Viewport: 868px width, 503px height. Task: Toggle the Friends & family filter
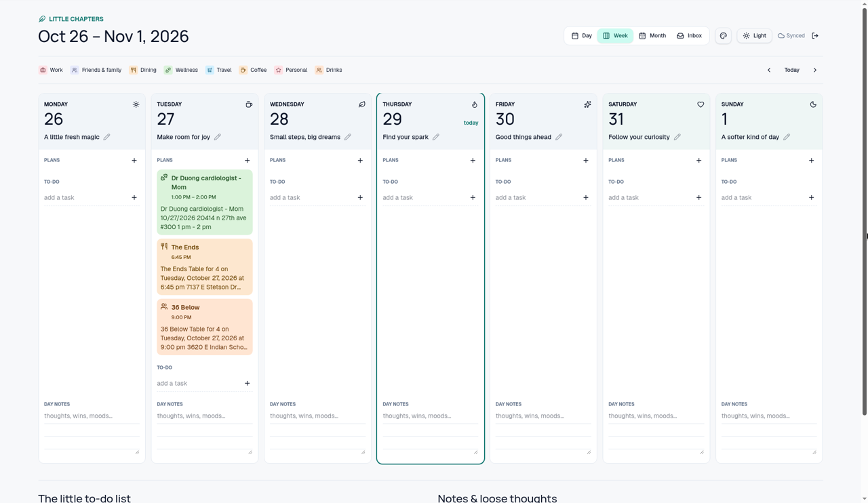[96, 70]
